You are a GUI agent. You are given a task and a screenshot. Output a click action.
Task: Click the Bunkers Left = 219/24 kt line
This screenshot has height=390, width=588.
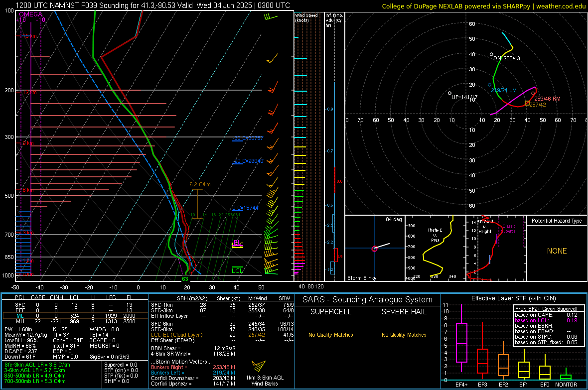click(193, 373)
